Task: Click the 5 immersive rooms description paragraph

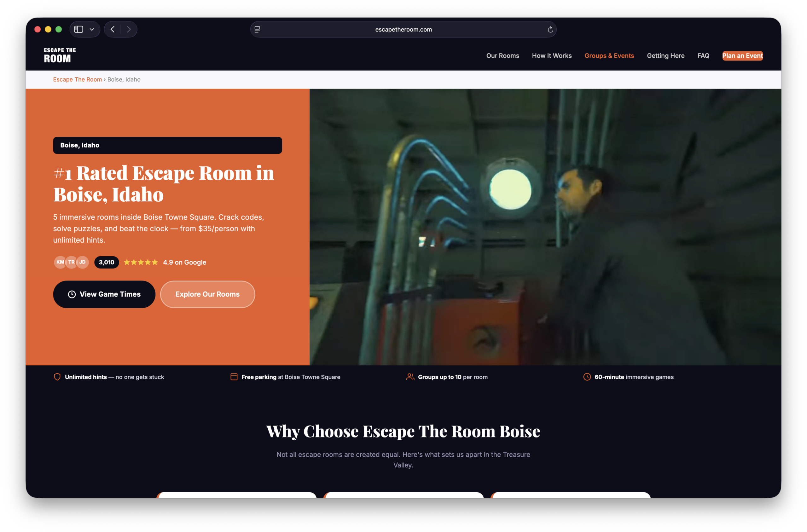Action: (159, 228)
